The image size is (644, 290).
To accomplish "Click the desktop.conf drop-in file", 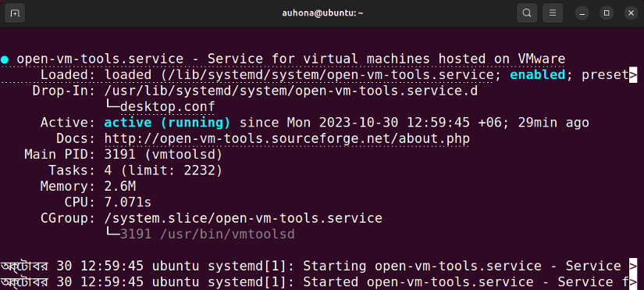I will point(168,107).
